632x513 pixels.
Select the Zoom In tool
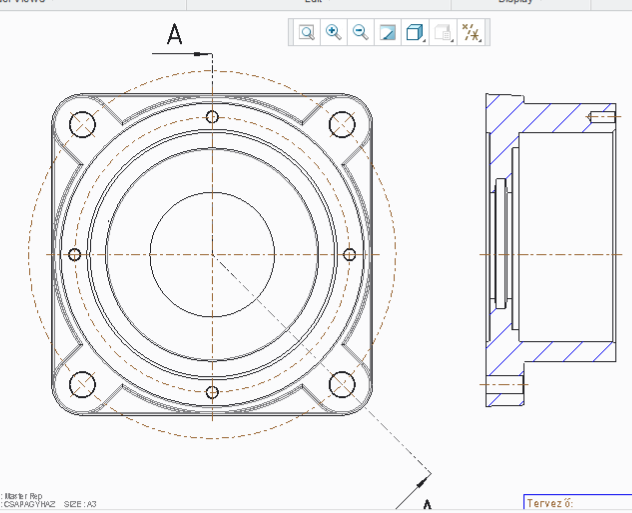click(334, 32)
